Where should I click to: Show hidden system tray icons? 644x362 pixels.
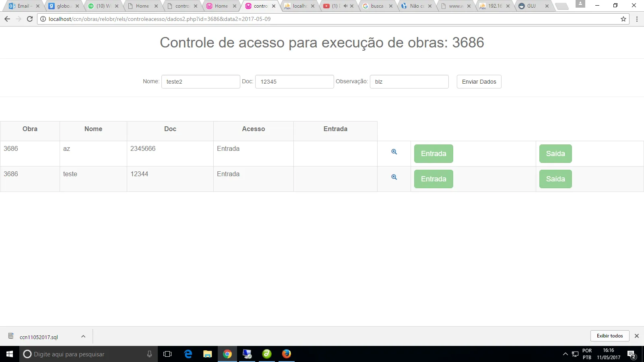pyautogui.click(x=565, y=354)
